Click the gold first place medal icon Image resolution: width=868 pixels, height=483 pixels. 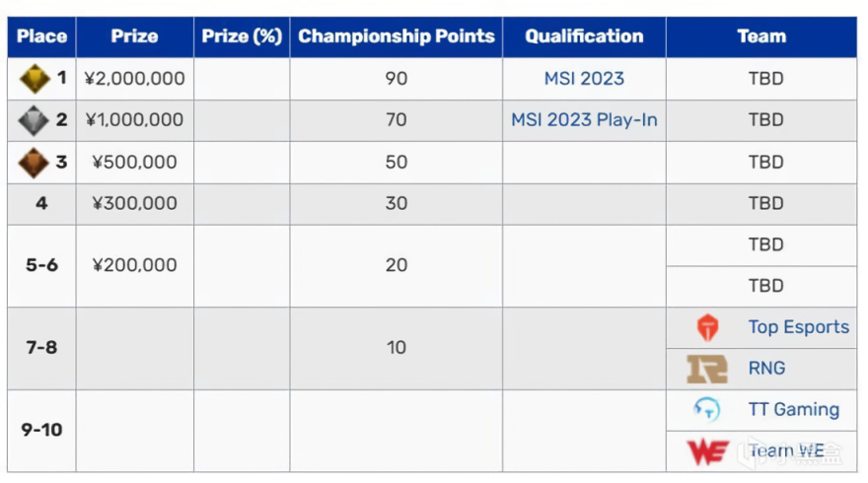35,79
